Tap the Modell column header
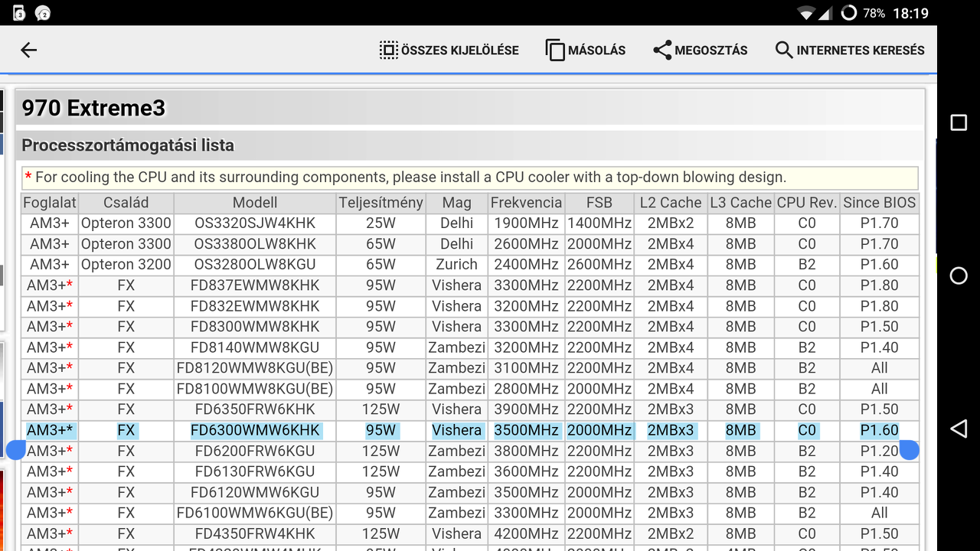 tap(255, 203)
